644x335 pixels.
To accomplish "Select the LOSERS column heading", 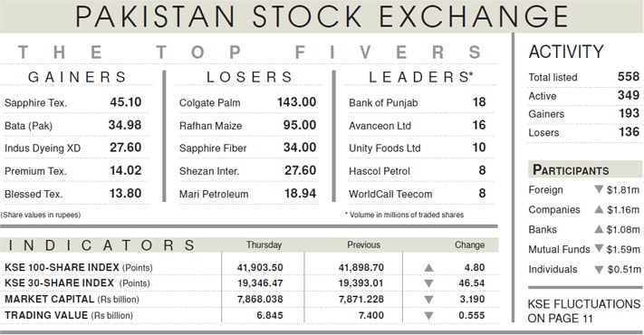I will point(249,77).
